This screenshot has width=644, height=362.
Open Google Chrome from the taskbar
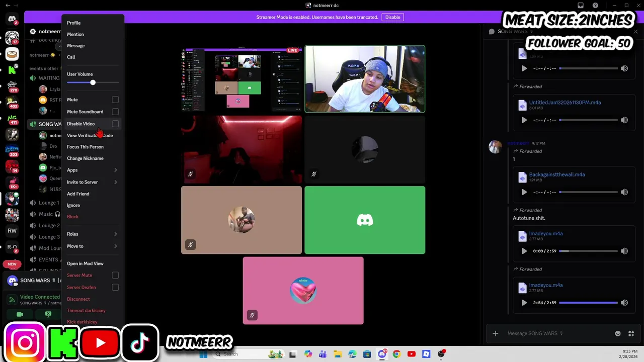(x=396, y=354)
